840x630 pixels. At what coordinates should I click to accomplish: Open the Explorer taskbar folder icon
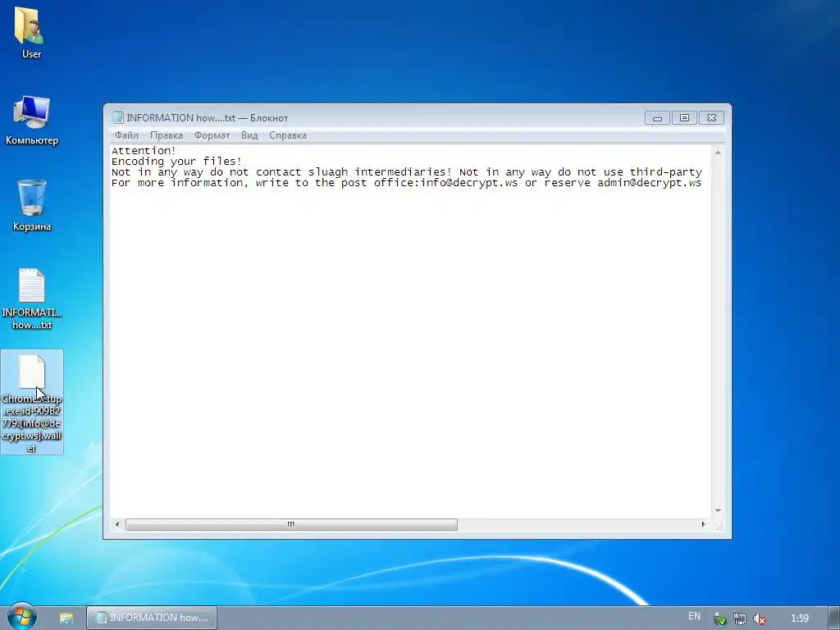[x=66, y=618]
